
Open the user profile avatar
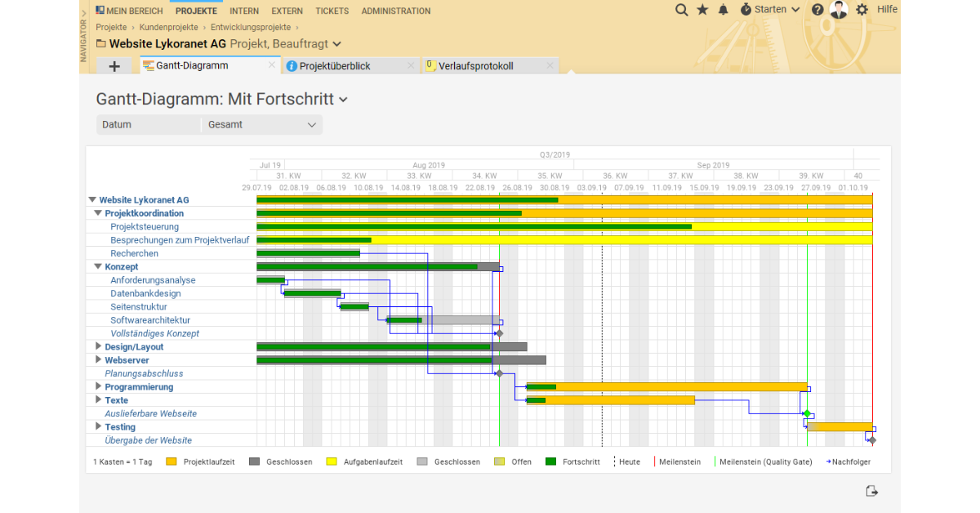click(x=839, y=10)
